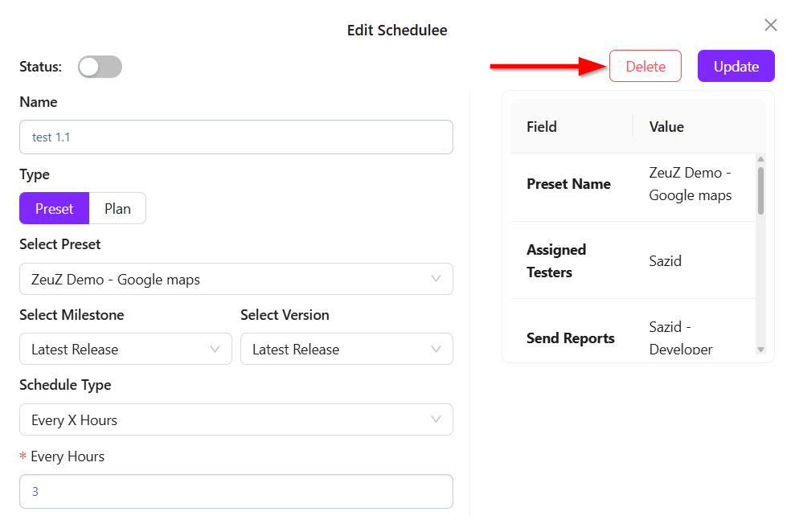Select the Preset type option
The image size is (795, 532).
tap(54, 209)
